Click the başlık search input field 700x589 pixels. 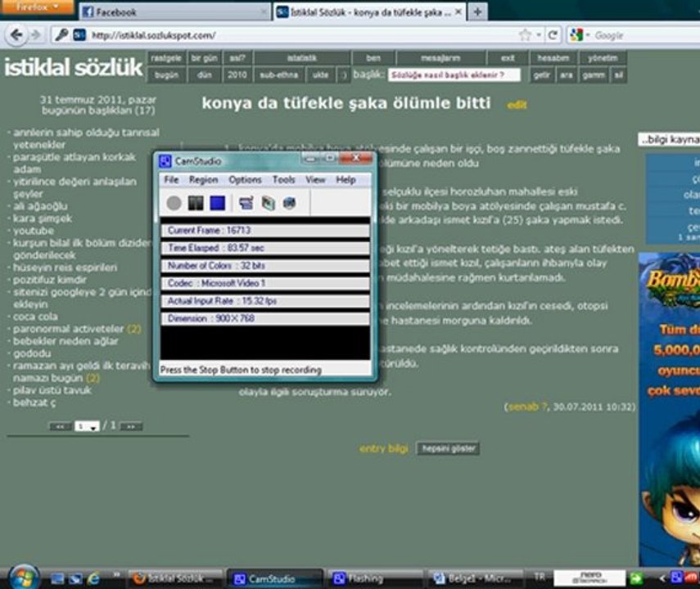[x=454, y=75]
